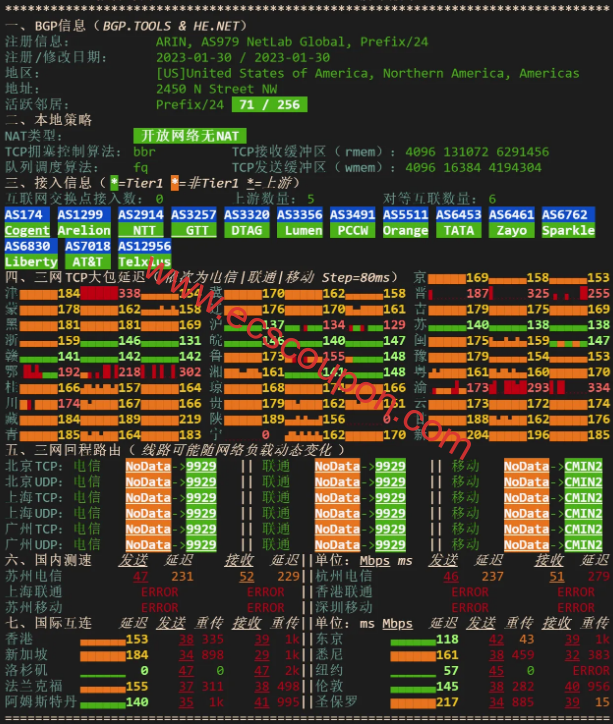Select CMIN2 in 北京TCP 移动 row
The height and width of the screenshot is (724, 613).
(x=583, y=466)
